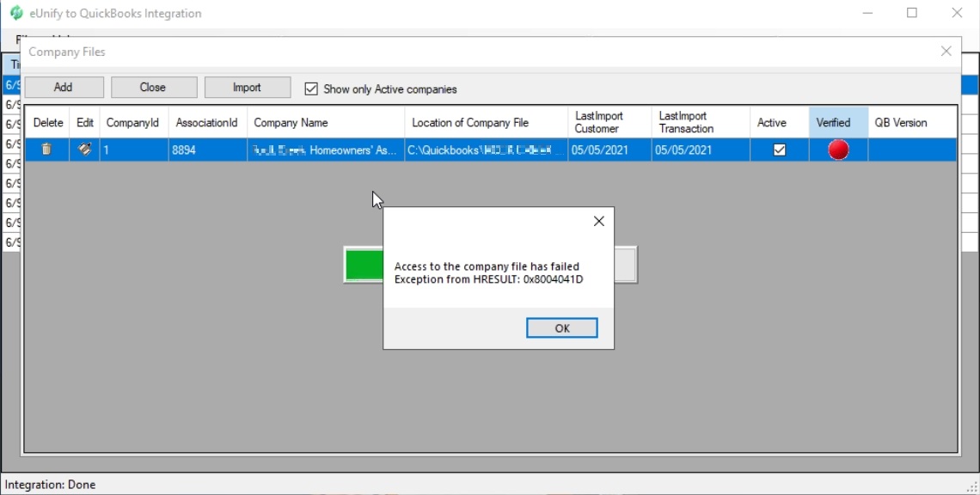Viewport: 980px width, 495px height.
Task: Click the red Verified status indicator
Action: (838, 150)
